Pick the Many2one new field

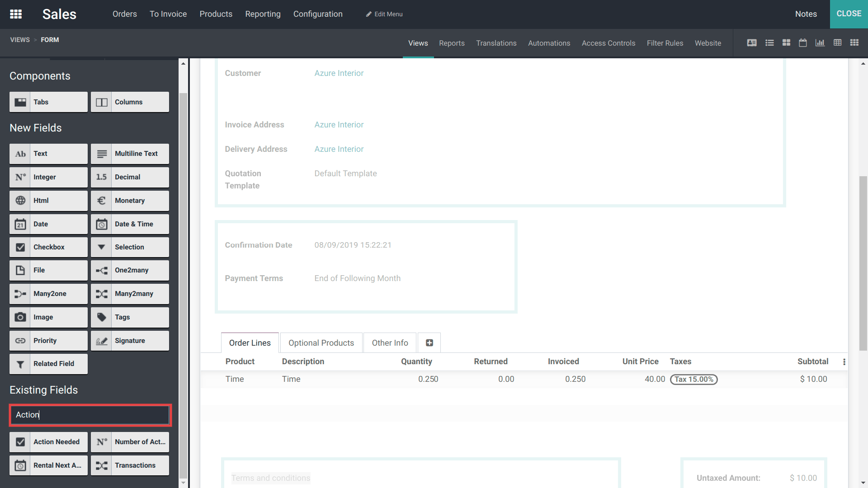pyautogui.click(x=48, y=294)
